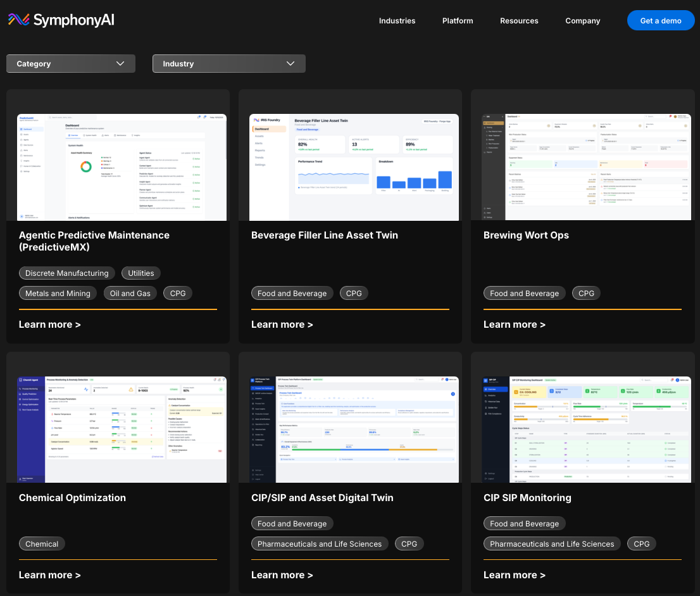700x596 pixels.
Task: Select Food and Beverage tag on CIP/SIP Digital Twin card
Action: coord(292,524)
